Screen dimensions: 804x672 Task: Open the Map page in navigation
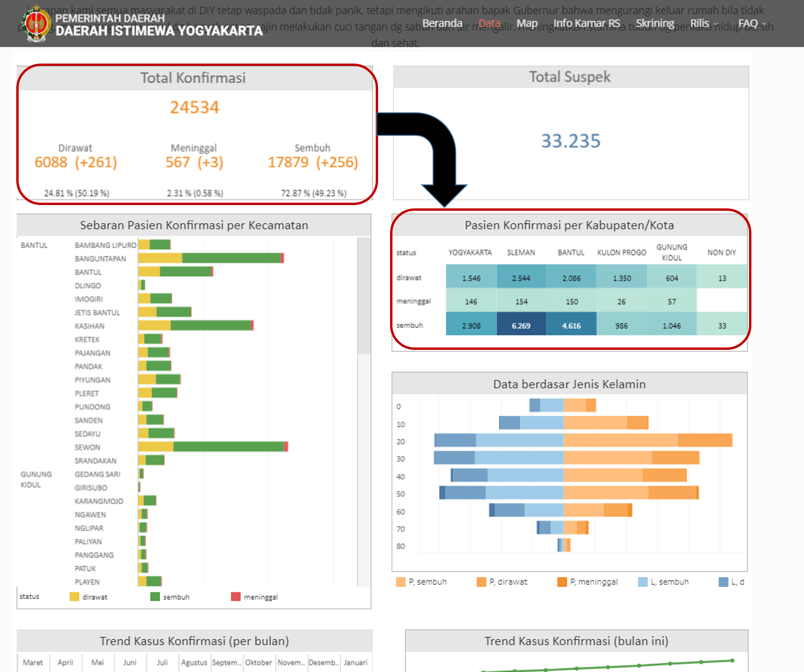click(x=527, y=23)
